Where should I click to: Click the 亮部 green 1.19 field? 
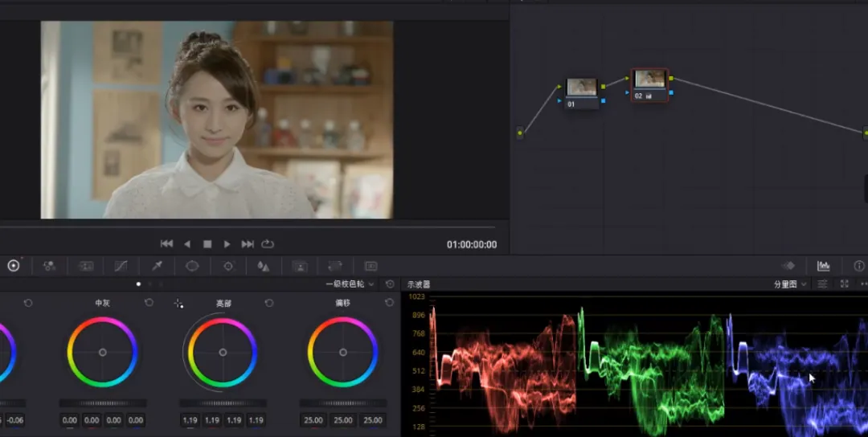[234, 420]
